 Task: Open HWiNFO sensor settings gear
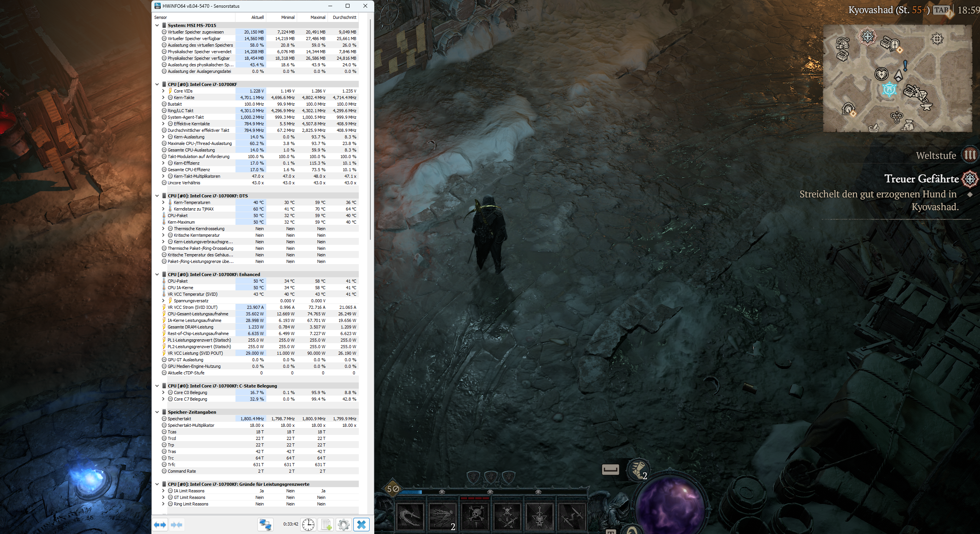point(343,524)
